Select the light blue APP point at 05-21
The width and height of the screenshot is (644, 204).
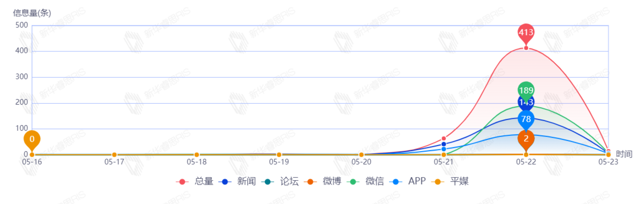pos(444,149)
